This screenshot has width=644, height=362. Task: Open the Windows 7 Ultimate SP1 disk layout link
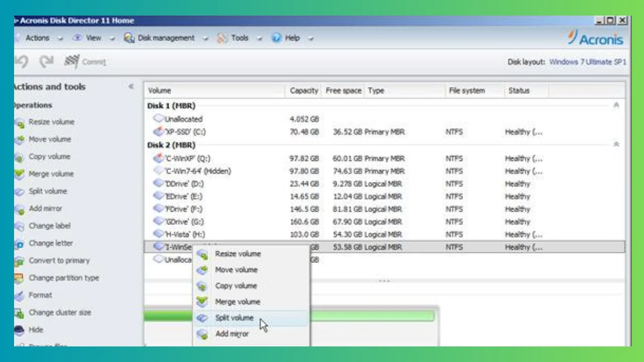588,62
